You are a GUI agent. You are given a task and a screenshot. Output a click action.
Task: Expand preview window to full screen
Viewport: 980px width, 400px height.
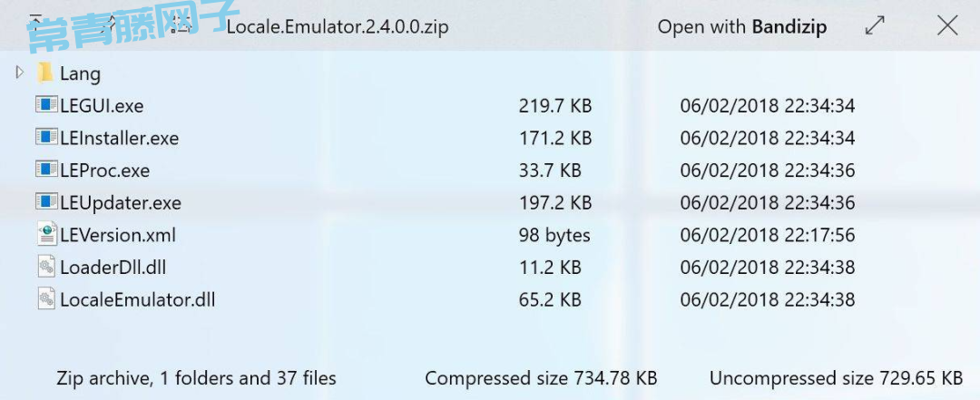point(875,26)
